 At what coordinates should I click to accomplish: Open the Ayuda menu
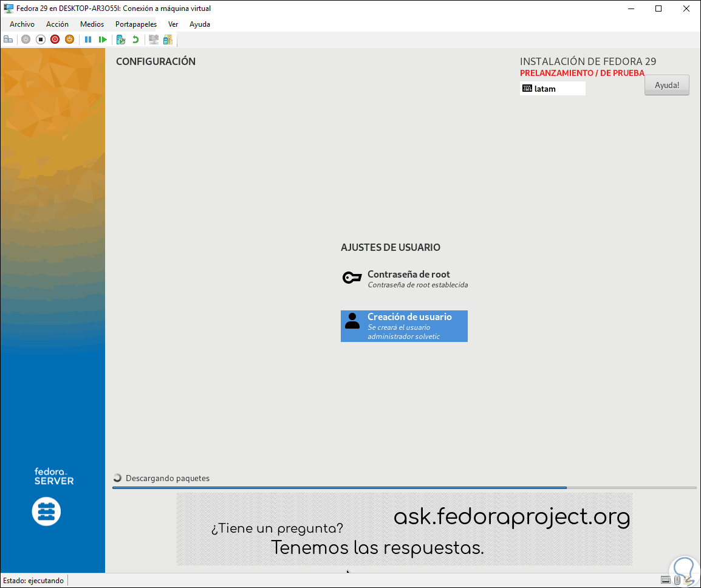[x=200, y=24]
